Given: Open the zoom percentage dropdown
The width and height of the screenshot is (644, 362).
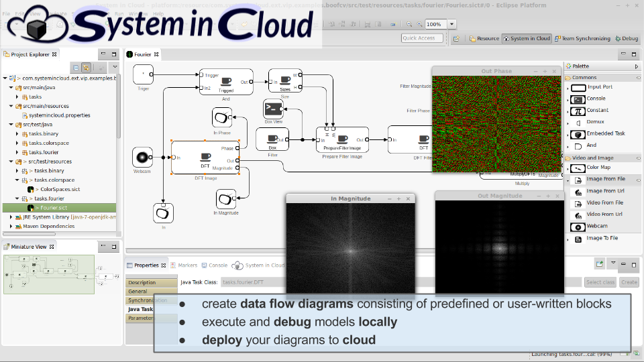Looking at the screenshot, I should pos(451,24).
